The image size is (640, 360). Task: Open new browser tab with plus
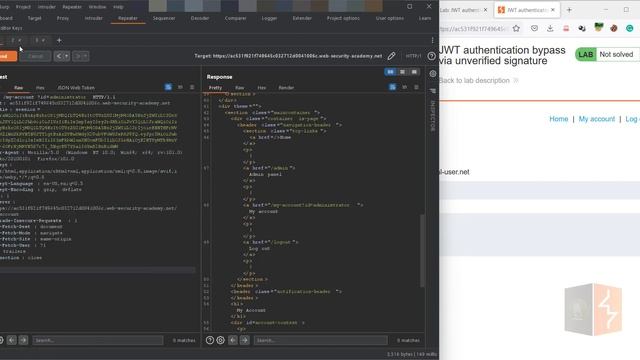[x=569, y=10]
